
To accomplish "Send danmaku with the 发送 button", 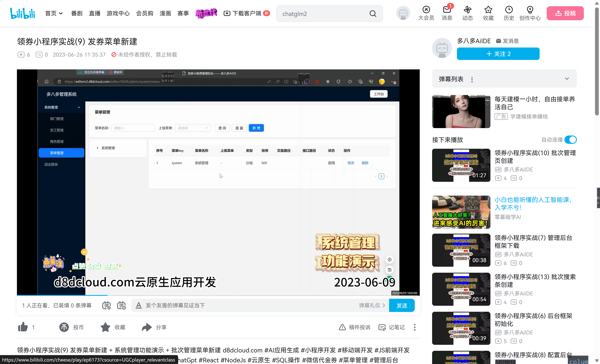I will pyautogui.click(x=402, y=305).
